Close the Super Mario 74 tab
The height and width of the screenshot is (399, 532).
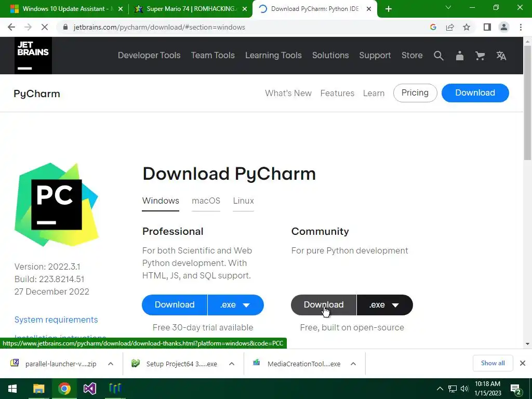(x=244, y=9)
